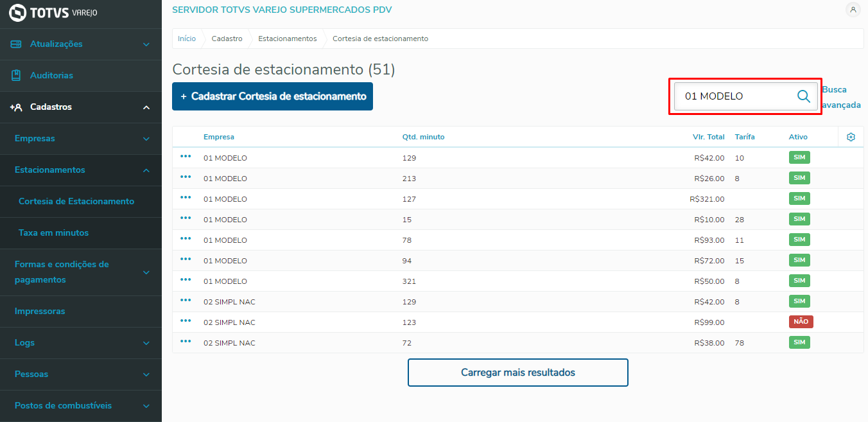Click SIM badge in R$321.00 row
868x422 pixels.
[799, 198]
